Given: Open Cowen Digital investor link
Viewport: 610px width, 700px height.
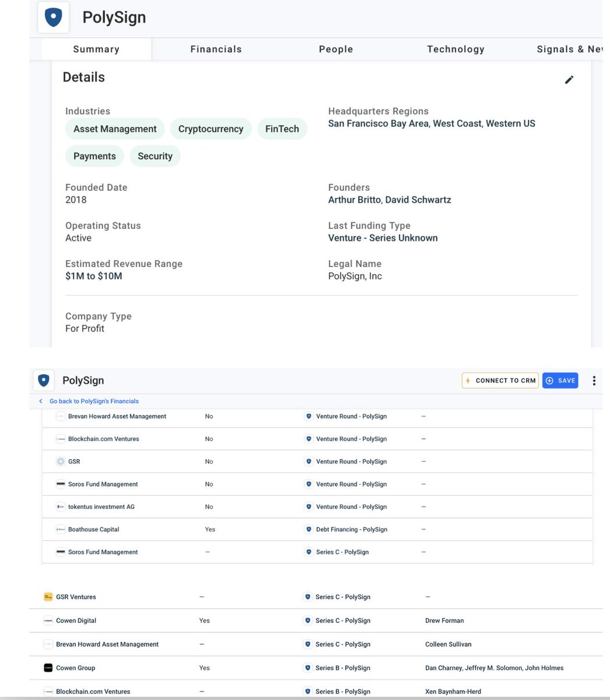Looking at the screenshot, I should pos(76,621).
